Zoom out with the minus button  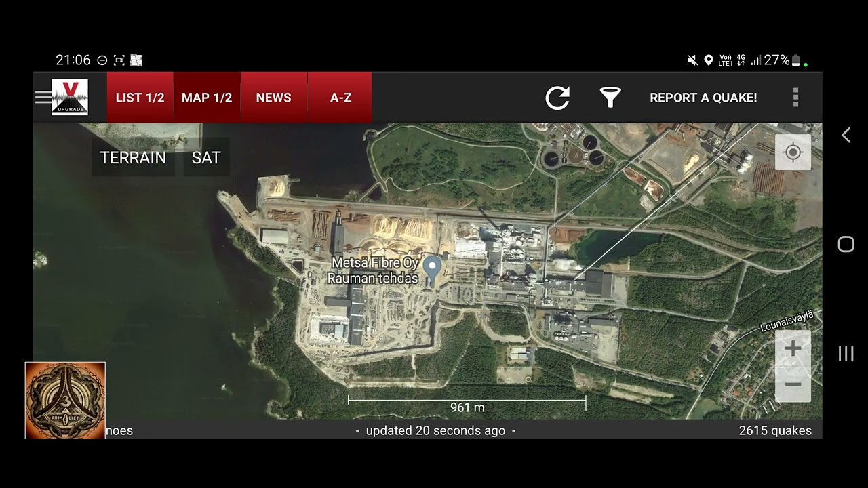793,384
